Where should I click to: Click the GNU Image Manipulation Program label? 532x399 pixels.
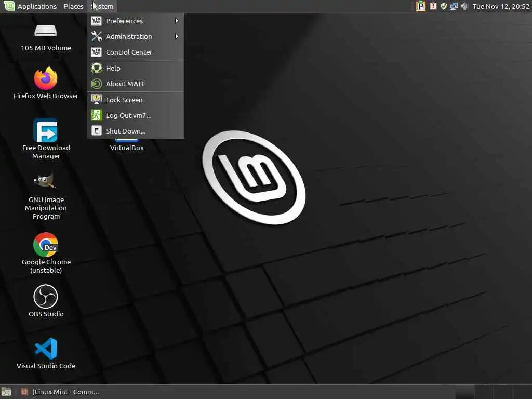click(46, 208)
